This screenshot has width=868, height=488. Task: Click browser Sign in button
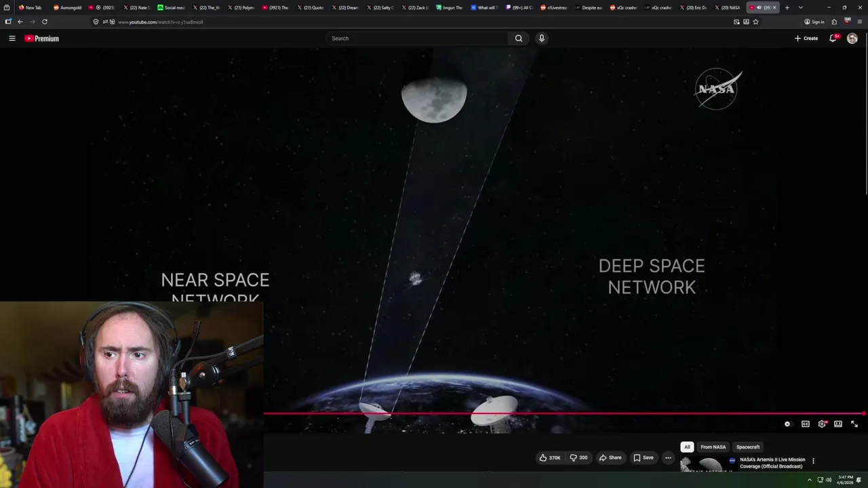pos(814,22)
